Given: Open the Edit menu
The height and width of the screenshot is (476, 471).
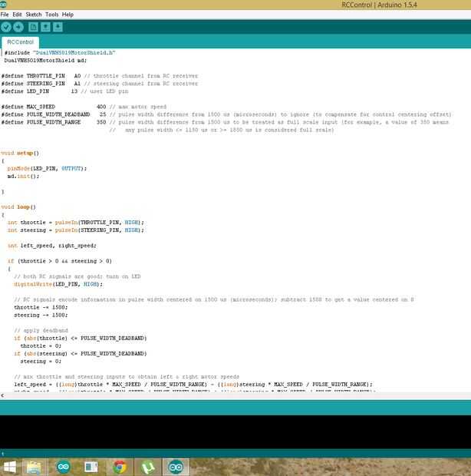Looking at the screenshot, I should click(x=17, y=15).
